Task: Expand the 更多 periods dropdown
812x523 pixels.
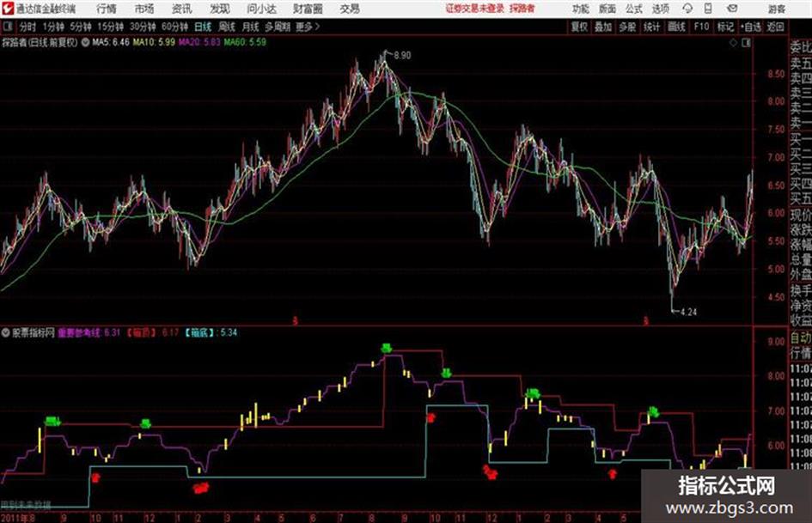Action: (308, 27)
